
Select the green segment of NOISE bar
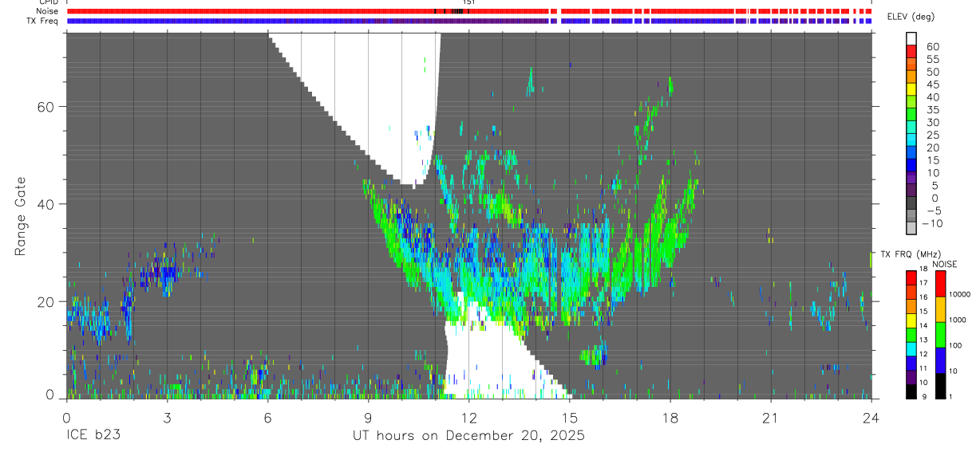pyautogui.click(x=940, y=334)
